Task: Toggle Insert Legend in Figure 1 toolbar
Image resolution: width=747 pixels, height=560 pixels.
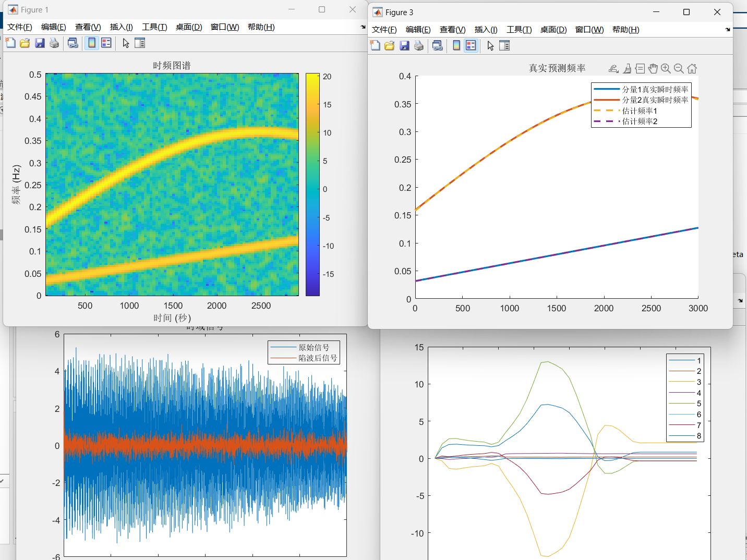Action: tap(106, 43)
